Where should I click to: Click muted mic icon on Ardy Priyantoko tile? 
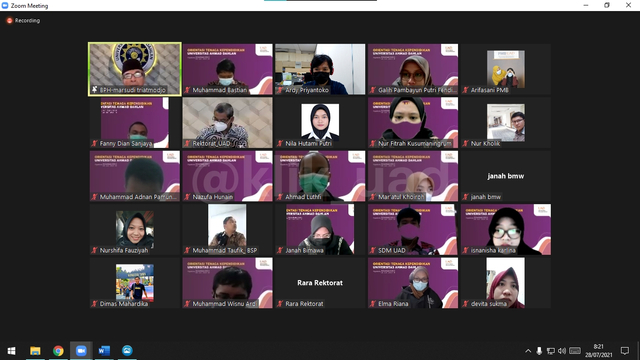280,90
